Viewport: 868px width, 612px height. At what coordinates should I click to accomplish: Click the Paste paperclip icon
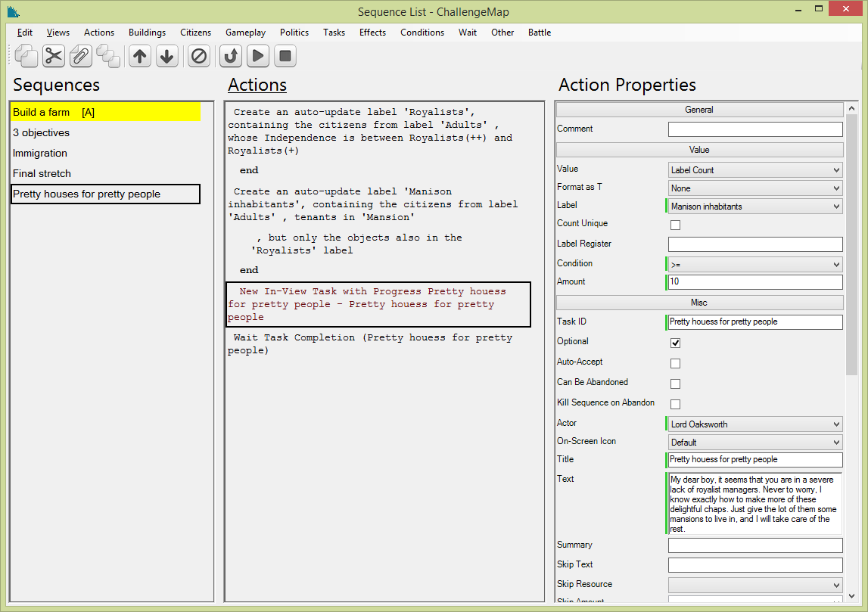[x=81, y=56]
